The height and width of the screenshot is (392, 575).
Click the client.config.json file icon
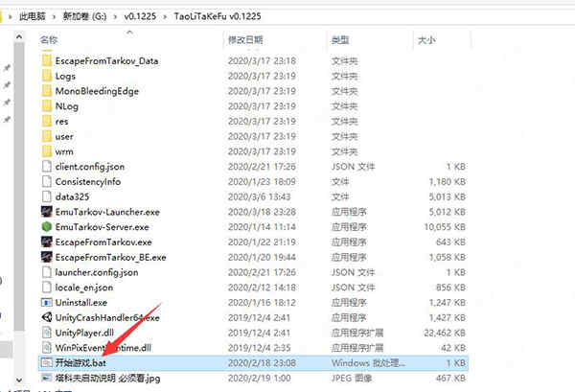[x=47, y=167]
